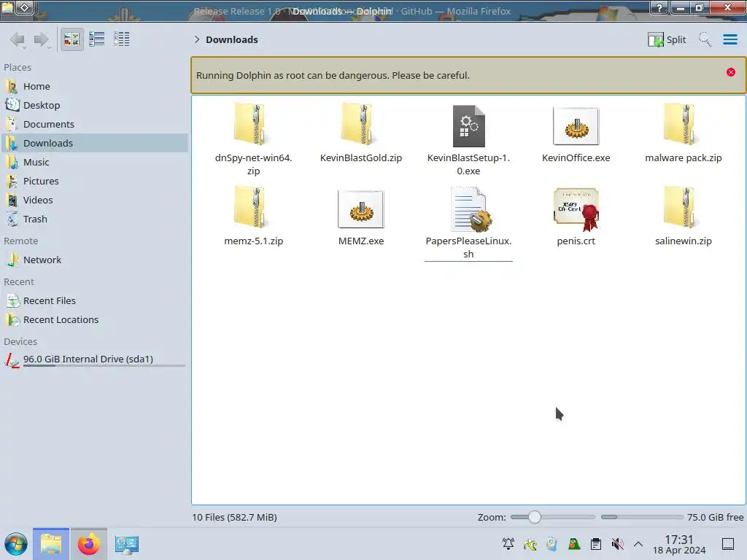Switch to Icons view mode
The image size is (747, 560).
coord(71,39)
